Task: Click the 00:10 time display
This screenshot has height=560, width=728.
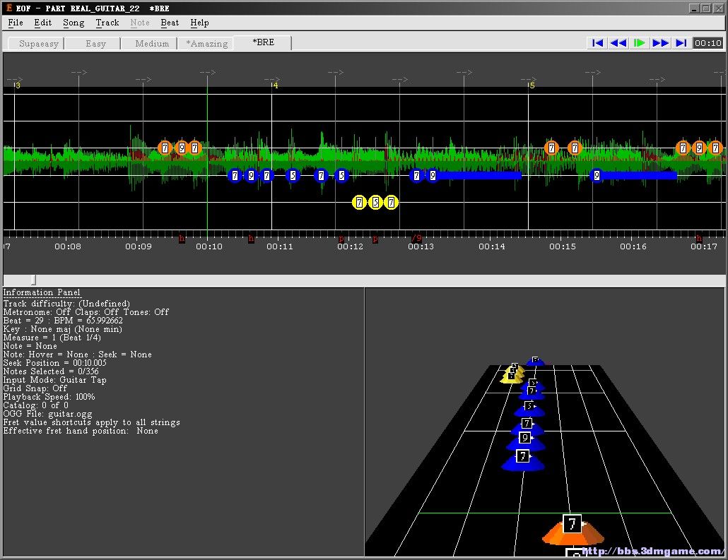Action: 708,43
